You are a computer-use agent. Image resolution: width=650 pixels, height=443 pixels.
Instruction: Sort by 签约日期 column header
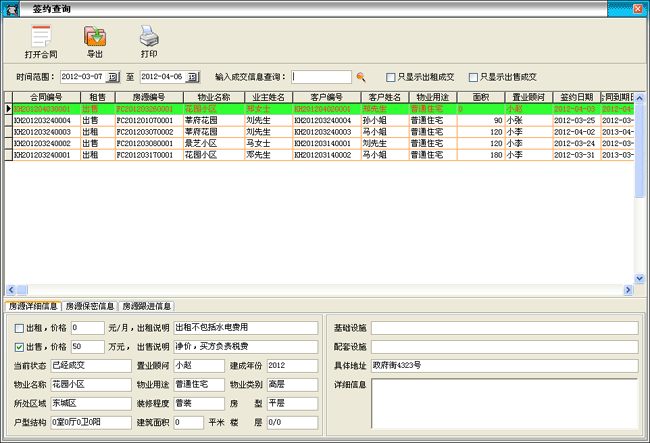(x=575, y=97)
